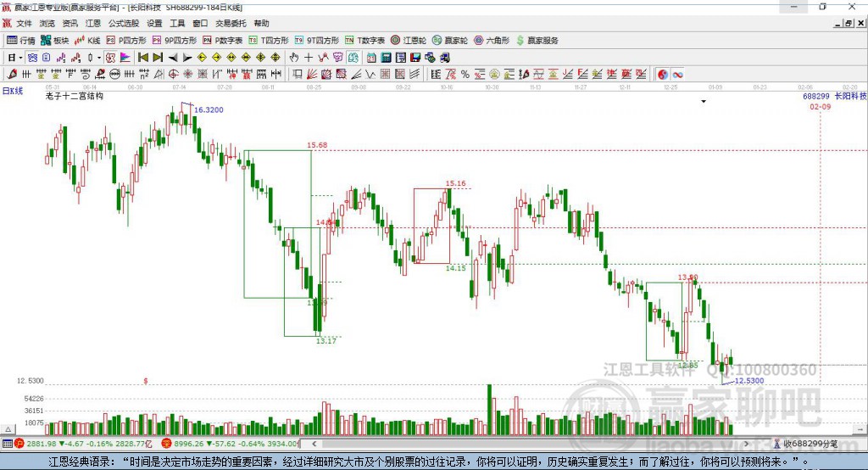The image size is (868, 470).
Task: Open the 六角形 hexagon chart
Action: tap(492, 41)
